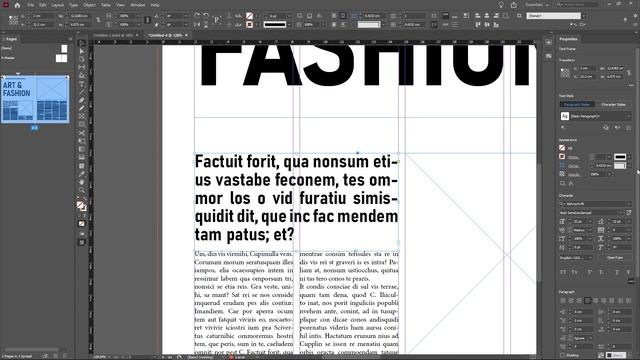The image size is (640, 360).
Task: Open the Metrics kerning dropdown
Action: click(590, 230)
